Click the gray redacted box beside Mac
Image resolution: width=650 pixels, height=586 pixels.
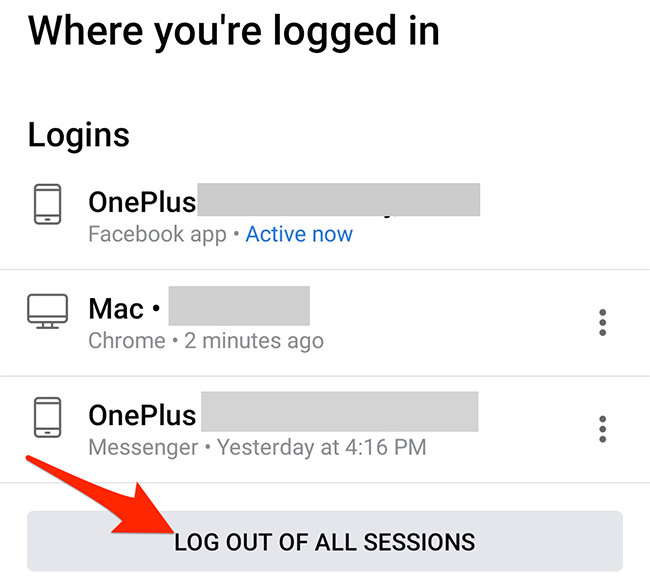click(239, 306)
